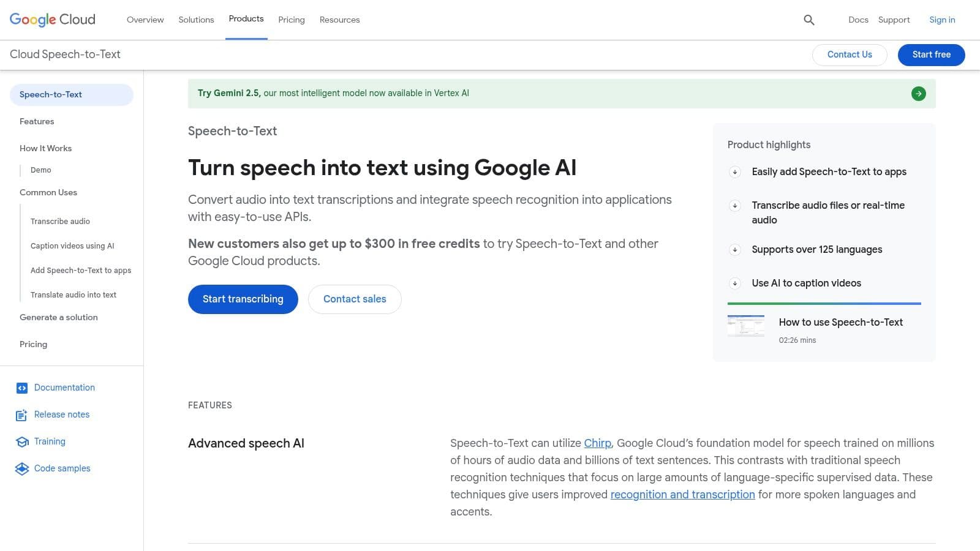Image resolution: width=980 pixels, height=551 pixels.
Task: Click the Contact sales button
Action: click(x=355, y=299)
